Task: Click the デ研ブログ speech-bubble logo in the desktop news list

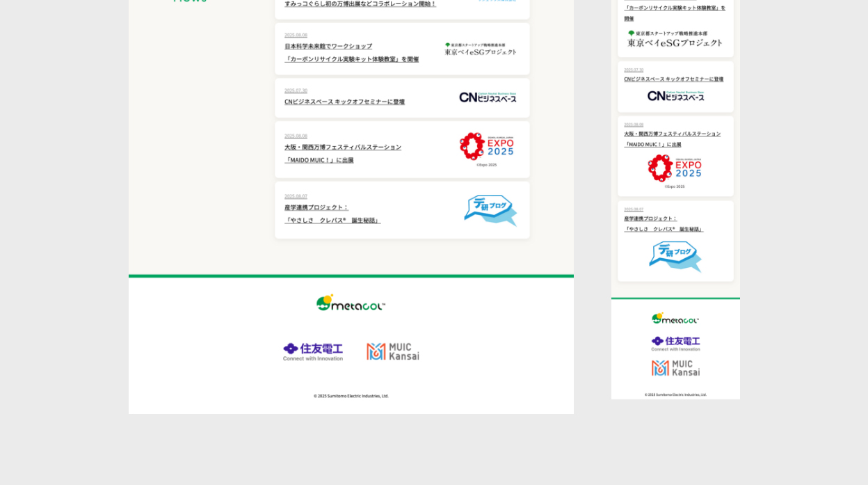Action: point(490,210)
